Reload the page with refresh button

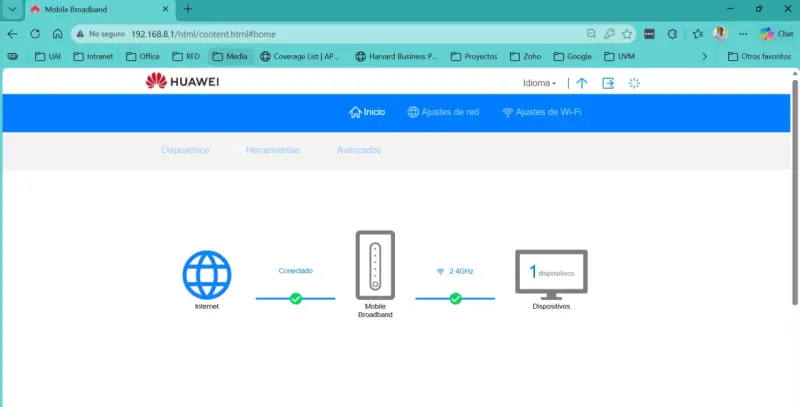(x=35, y=34)
